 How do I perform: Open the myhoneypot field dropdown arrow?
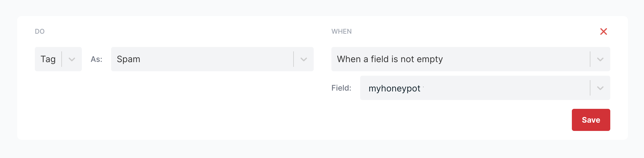coord(600,88)
